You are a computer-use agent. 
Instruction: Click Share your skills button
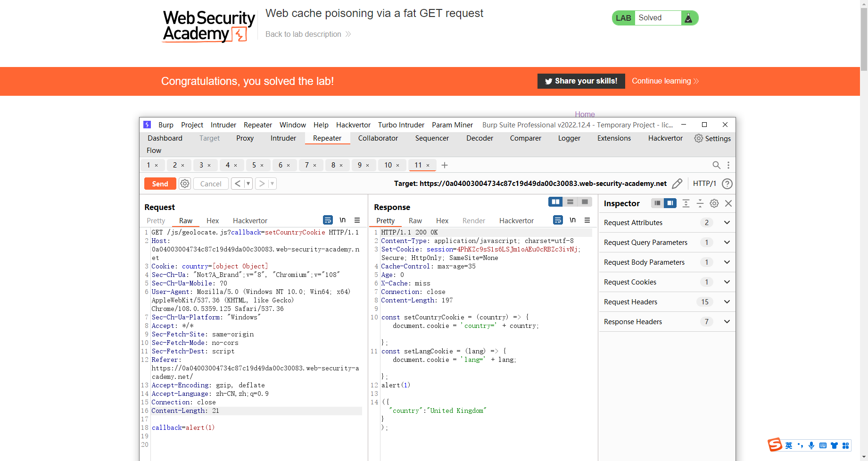click(x=581, y=81)
